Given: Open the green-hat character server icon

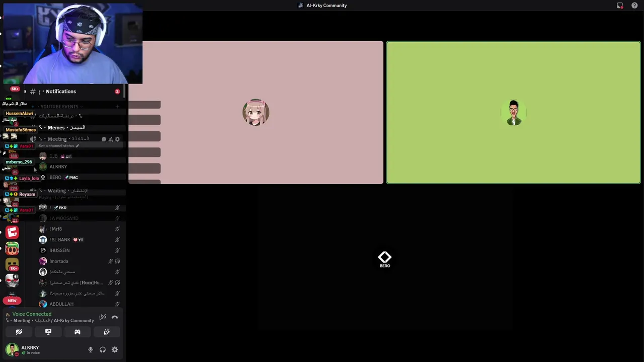Looking at the screenshot, I should [x=12, y=248].
